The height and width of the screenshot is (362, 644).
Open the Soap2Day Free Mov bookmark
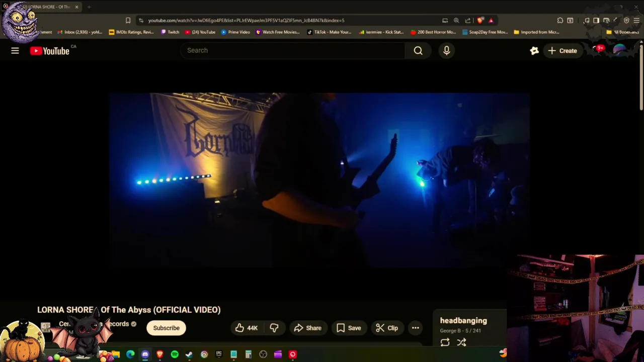485,32
